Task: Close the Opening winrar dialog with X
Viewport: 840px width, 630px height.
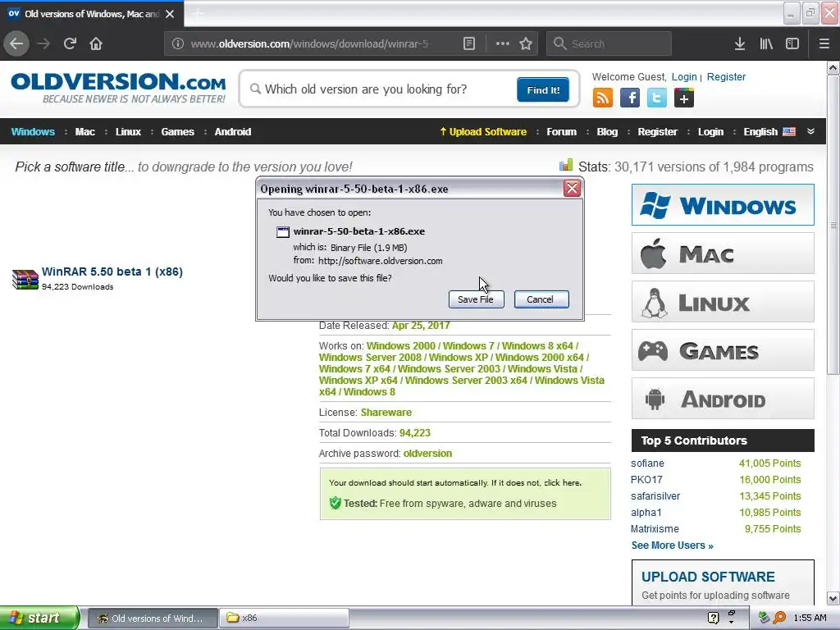Action: (572, 188)
